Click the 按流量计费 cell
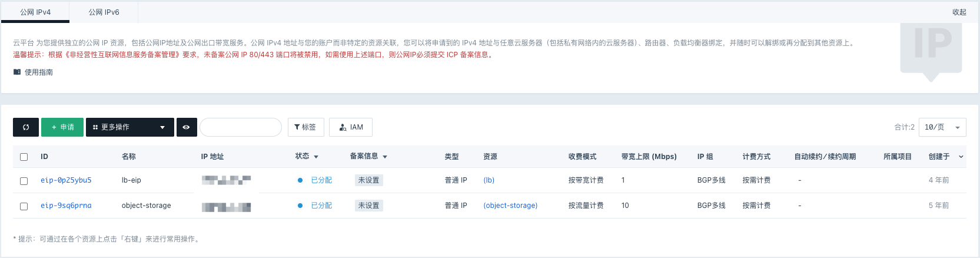The height and width of the screenshot is (258, 980). (586, 206)
